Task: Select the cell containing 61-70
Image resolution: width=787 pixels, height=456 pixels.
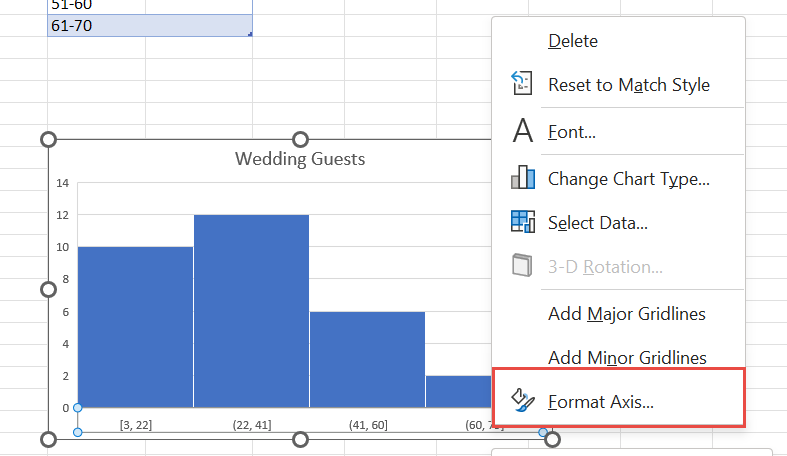Action: 150,26
